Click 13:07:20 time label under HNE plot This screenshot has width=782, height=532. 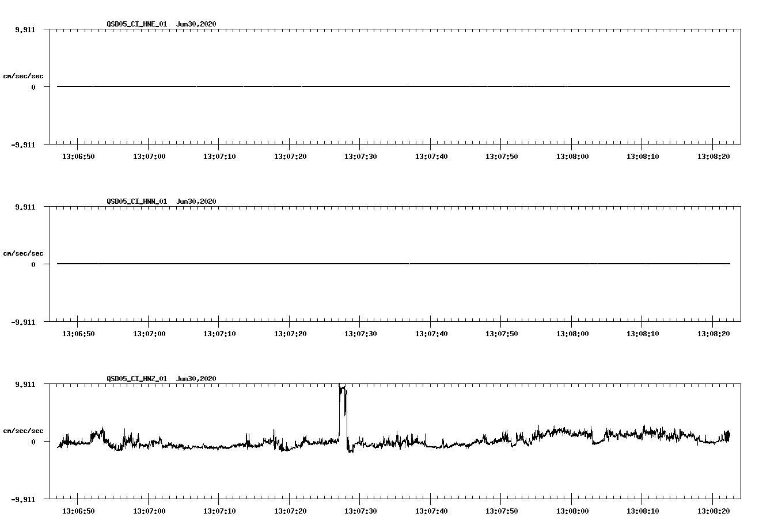pyautogui.click(x=290, y=157)
